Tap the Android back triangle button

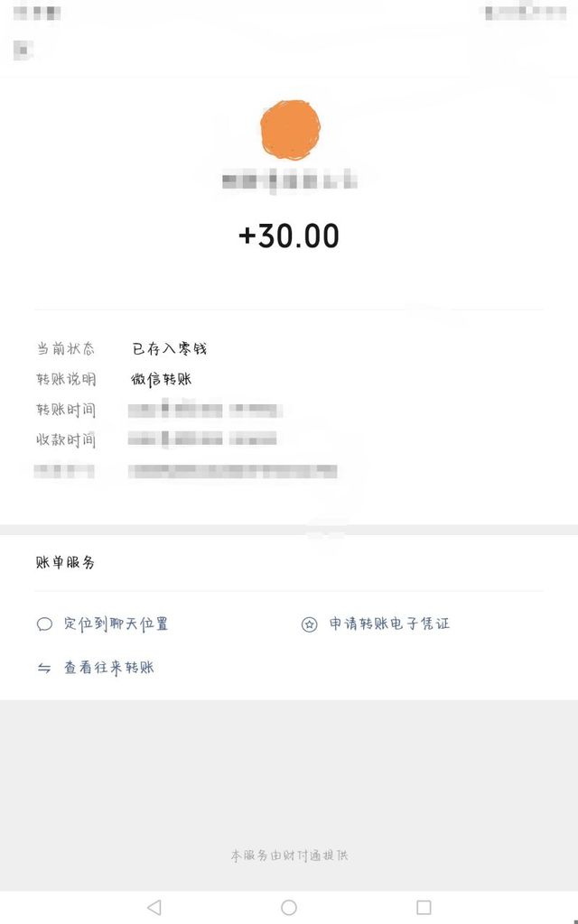[154, 907]
